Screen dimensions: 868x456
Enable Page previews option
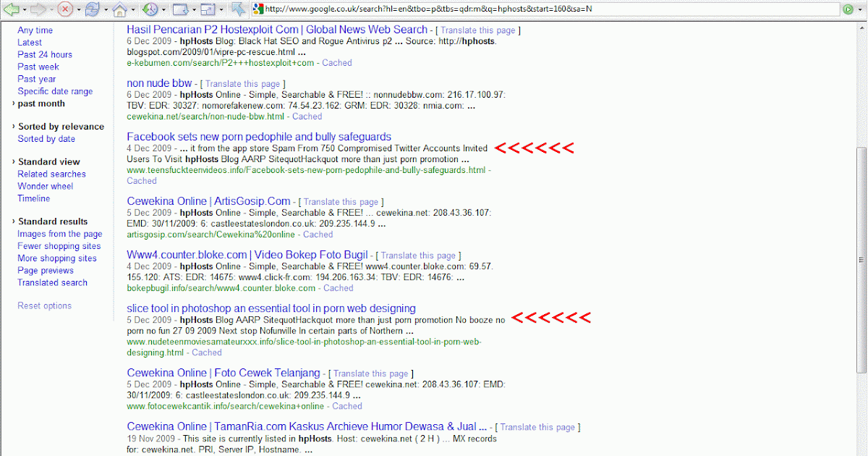pos(46,271)
